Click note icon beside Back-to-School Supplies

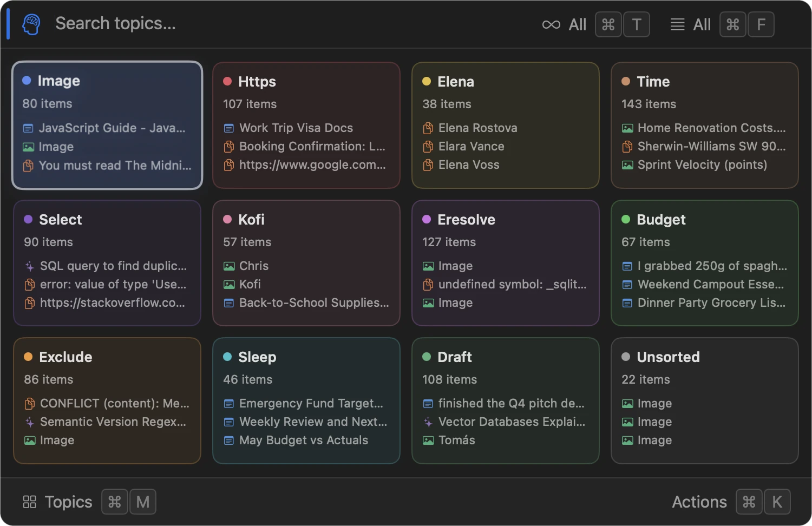click(x=229, y=303)
